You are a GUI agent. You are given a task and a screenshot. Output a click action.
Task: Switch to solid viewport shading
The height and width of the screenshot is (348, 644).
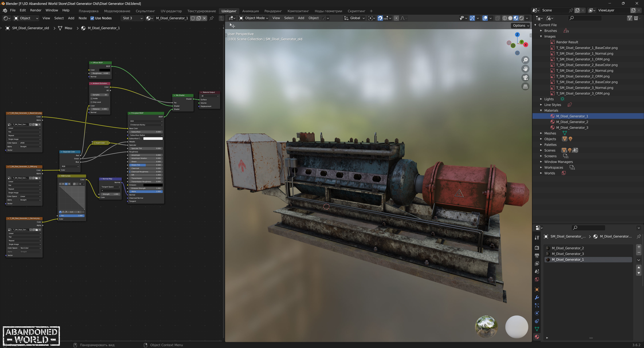[x=510, y=18]
